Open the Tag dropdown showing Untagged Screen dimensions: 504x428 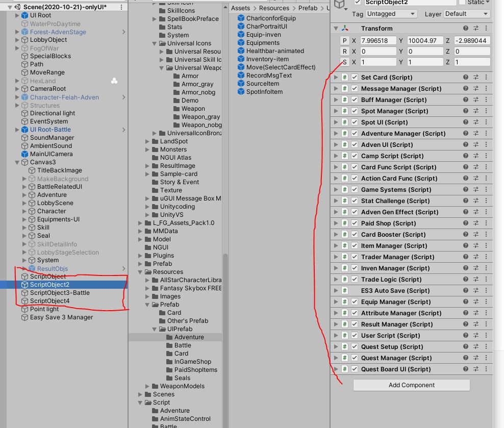click(x=391, y=14)
